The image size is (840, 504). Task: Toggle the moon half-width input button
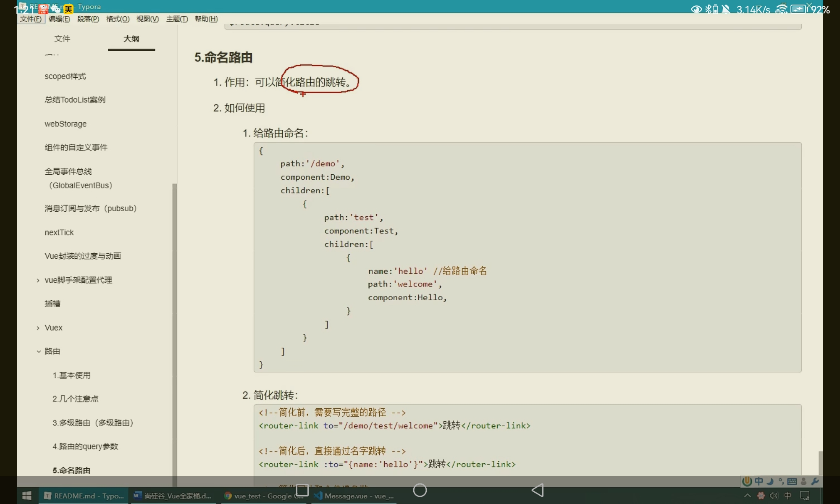pos(770,481)
